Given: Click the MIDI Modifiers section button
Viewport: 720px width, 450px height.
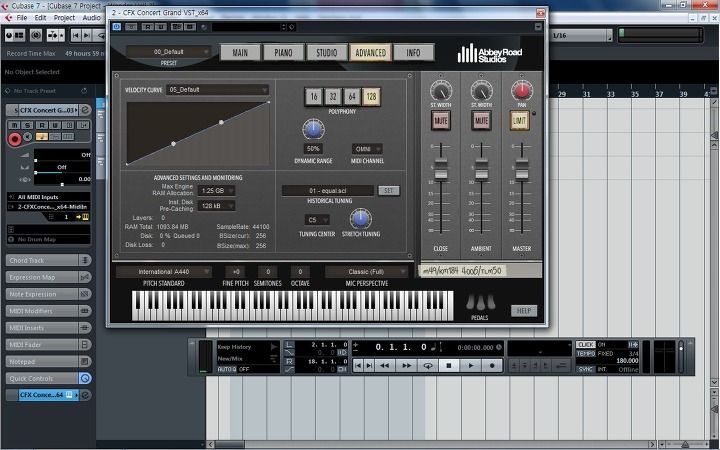Looking at the screenshot, I should click(42, 311).
